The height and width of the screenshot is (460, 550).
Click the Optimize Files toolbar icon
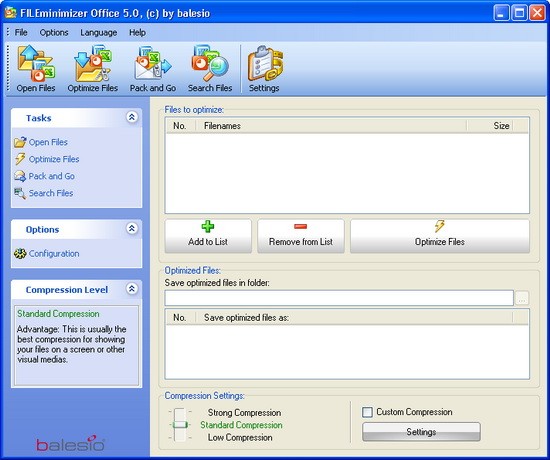(x=93, y=69)
